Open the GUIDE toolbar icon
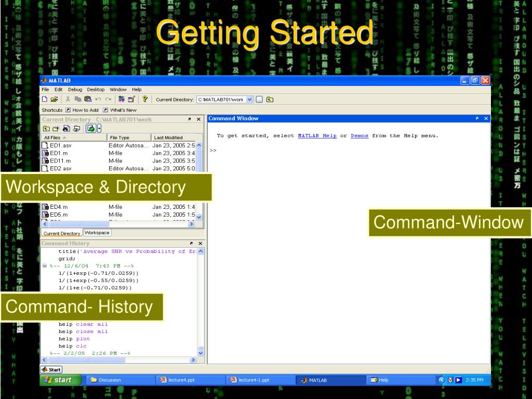 131,99
